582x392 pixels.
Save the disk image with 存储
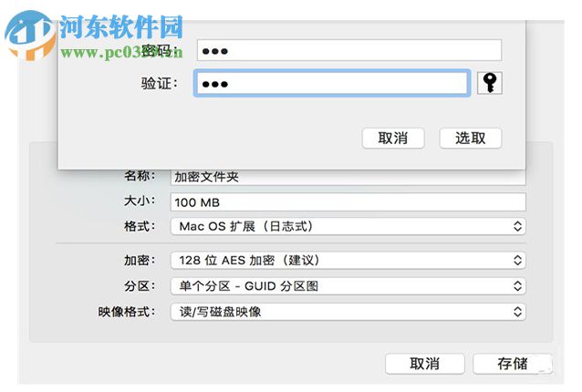513,364
